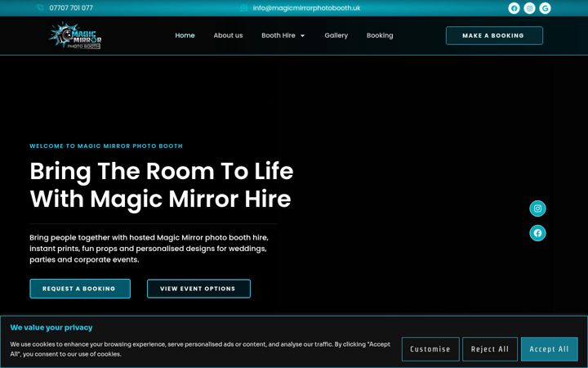Click the VIEW EVENT OPTIONS button
The image size is (588, 368).
(198, 289)
